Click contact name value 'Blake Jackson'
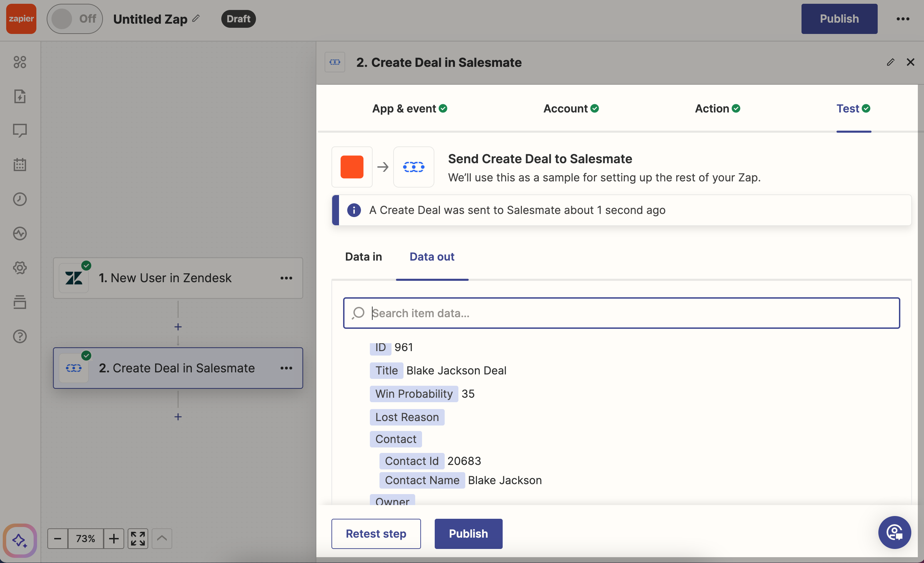 505,480
